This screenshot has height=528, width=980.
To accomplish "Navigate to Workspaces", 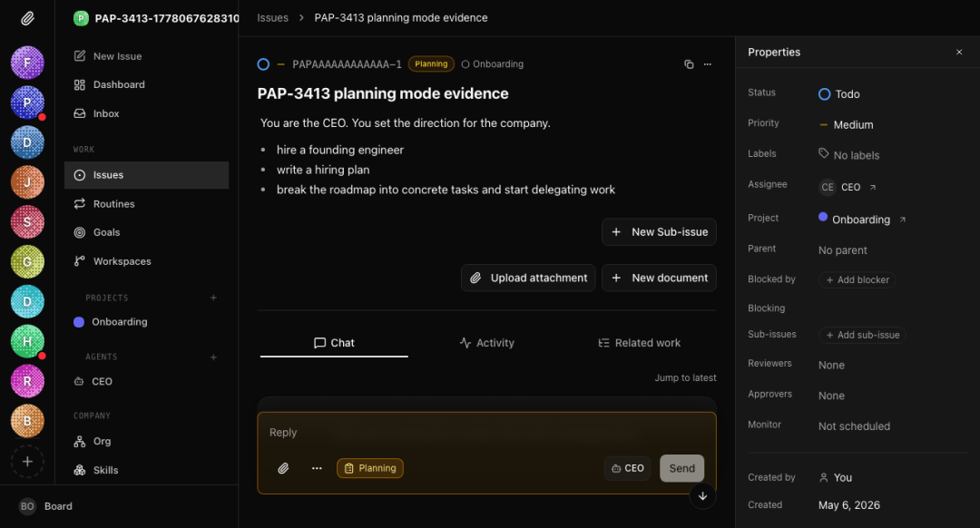I will coord(113,261).
